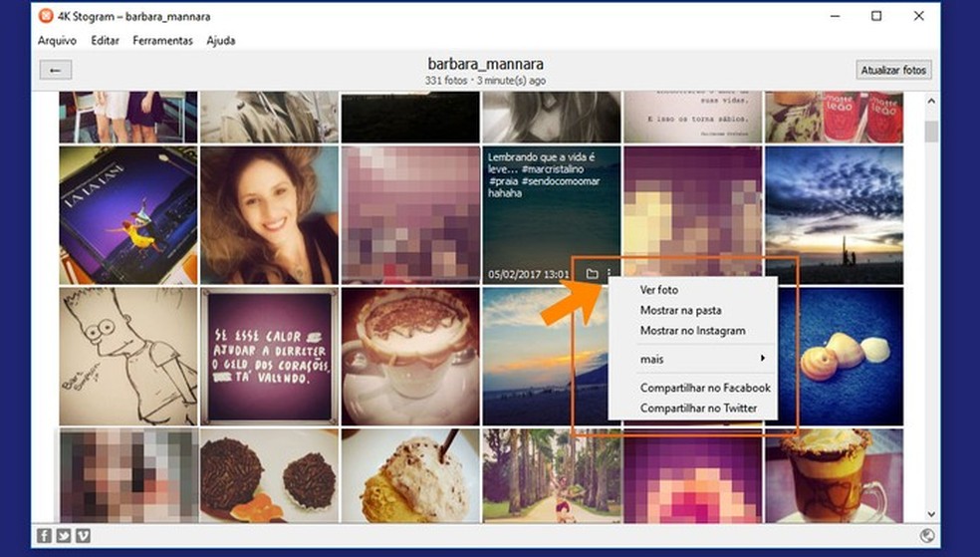The image size is (980, 557).
Task: Close the 4K Stogram window
Action: [918, 16]
